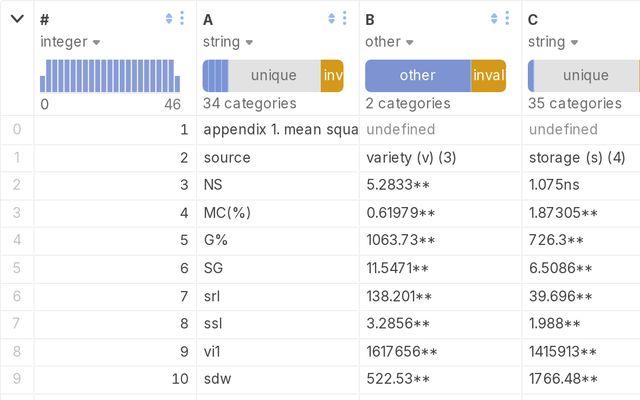Viewport: 640px width, 400px height.
Task: Select orange invalid segment in column A
Action: click(332, 76)
